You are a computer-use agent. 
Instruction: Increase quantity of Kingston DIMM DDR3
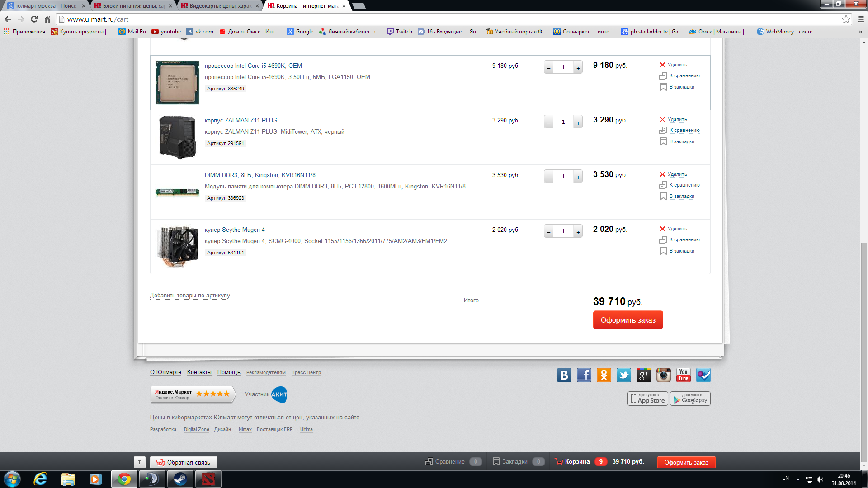(x=578, y=177)
